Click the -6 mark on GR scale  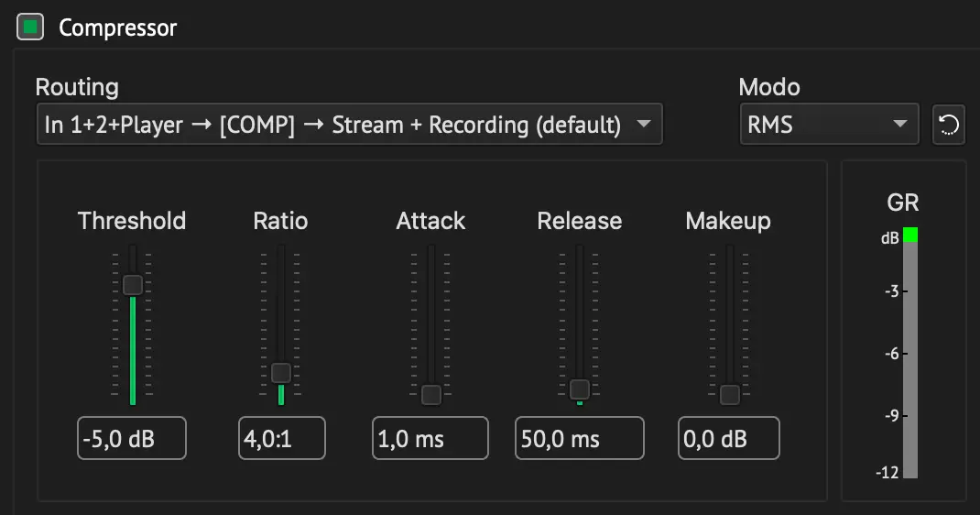(892, 354)
